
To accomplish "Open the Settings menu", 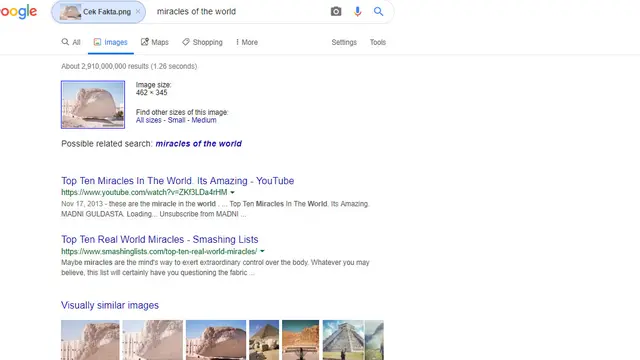I will [x=344, y=42].
